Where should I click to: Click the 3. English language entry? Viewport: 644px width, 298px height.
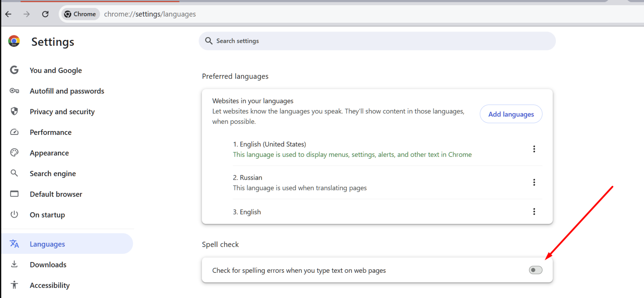(x=247, y=212)
